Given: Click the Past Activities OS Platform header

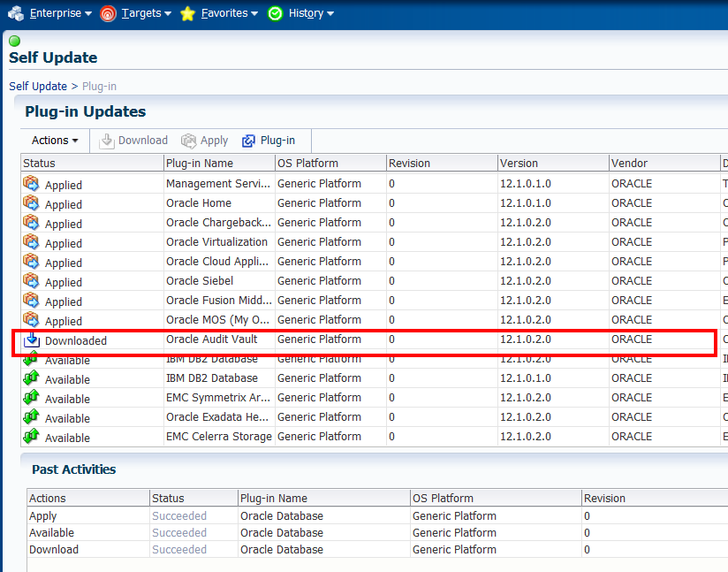Looking at the screenshot, I should pyautogui.click(x=496, y=498).
